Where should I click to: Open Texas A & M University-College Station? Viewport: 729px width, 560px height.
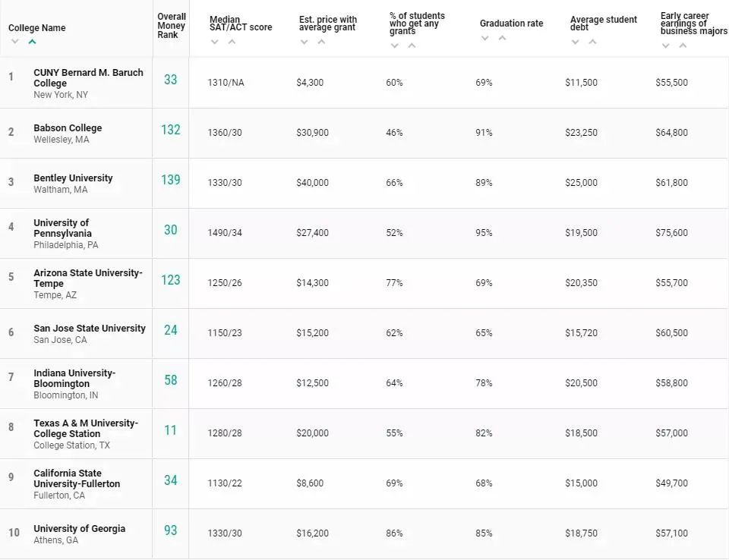coord(85,428)
